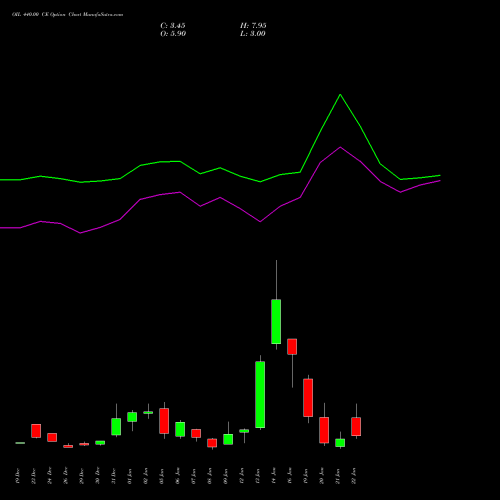The width and height of the screenshot is (500, 500).
Task: Click the "09 Jan" date label
Action: coord(226,476)
